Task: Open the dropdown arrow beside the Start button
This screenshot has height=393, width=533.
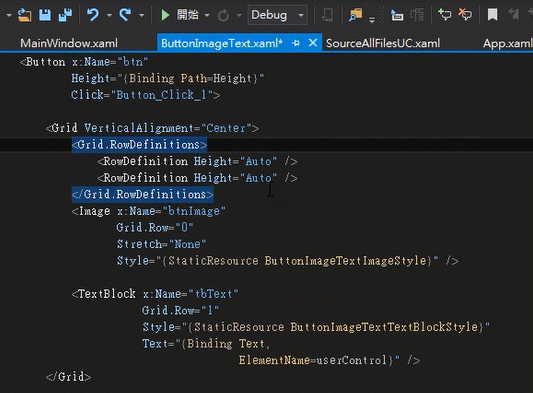Action: coord(207,15)
